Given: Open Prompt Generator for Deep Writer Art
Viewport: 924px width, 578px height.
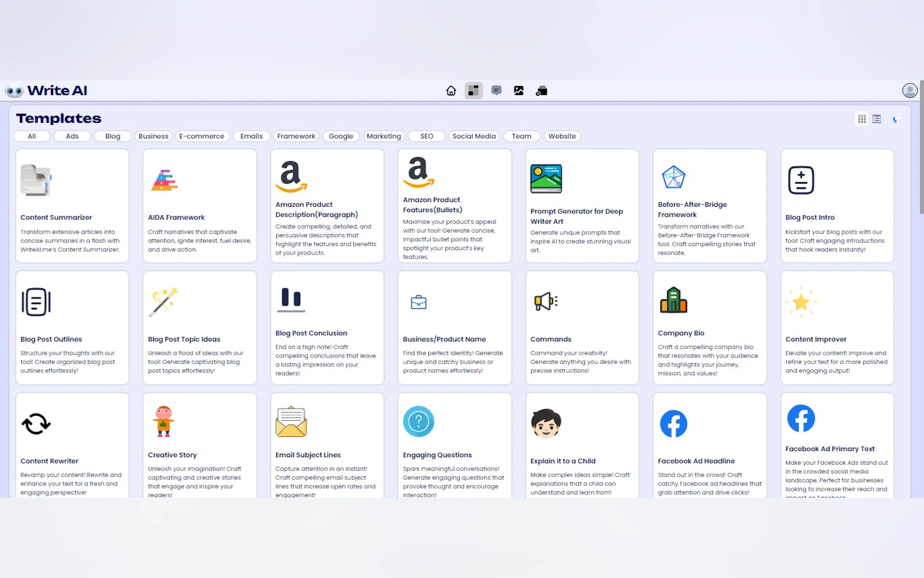Looking at the screenshot, I should coord(582,206).
